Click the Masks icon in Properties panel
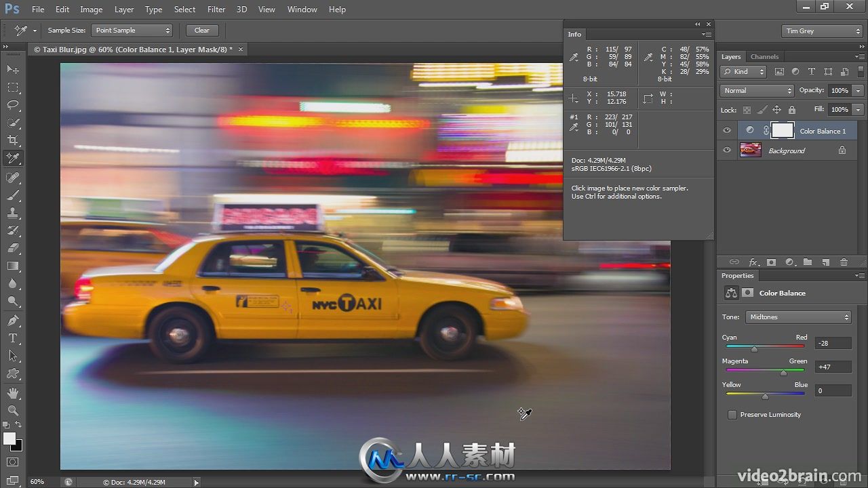 tap(747, 293)
